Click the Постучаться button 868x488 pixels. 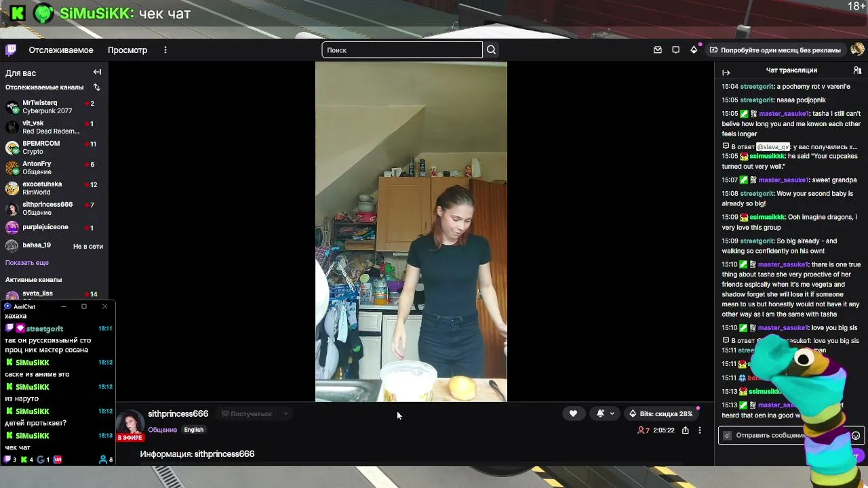pyautogui.click(x=246, y=414)
